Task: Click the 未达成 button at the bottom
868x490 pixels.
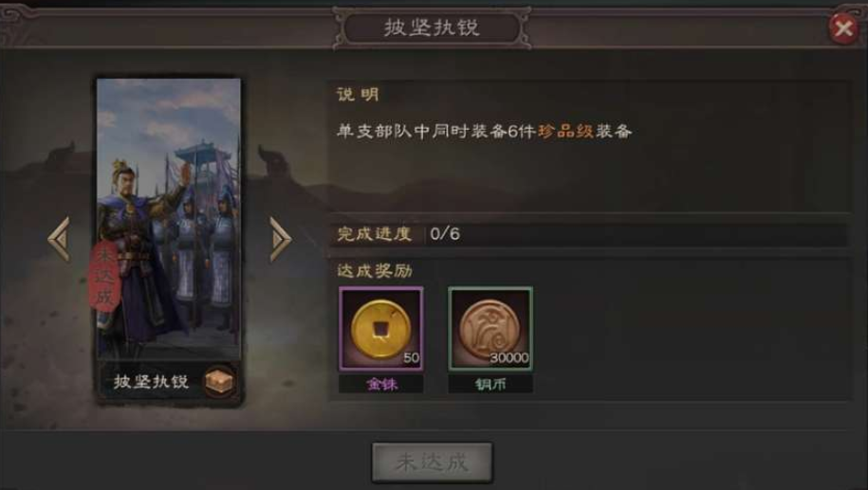Action: [x=432, y=463]
